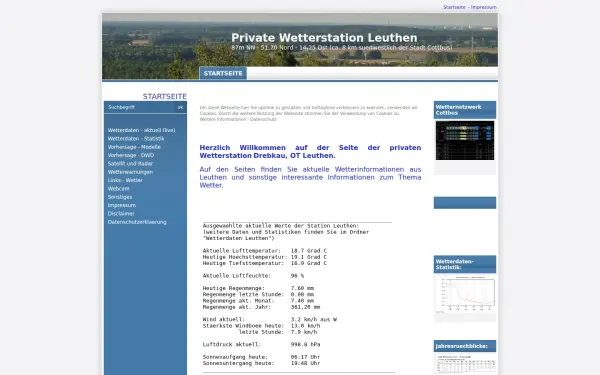
Task: Click the Wind aktuell row
Action: pos(270,320)
